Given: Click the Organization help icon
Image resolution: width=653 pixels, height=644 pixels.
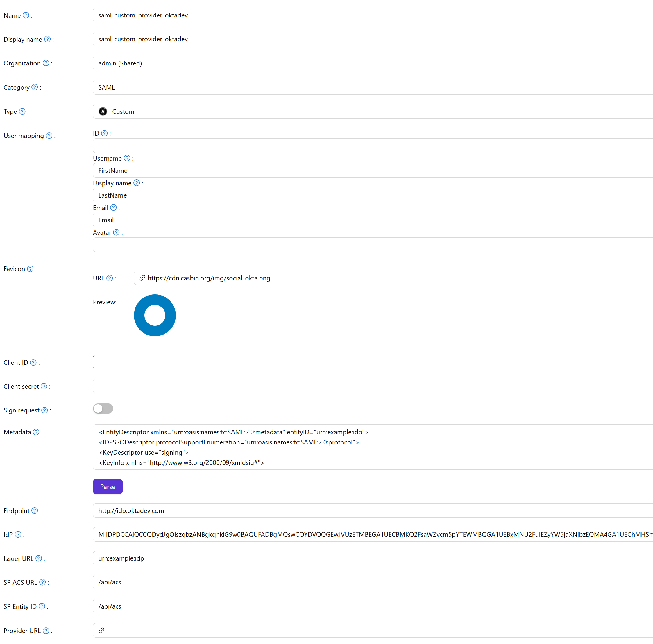Looking at the screenshot, I should 46,63.
